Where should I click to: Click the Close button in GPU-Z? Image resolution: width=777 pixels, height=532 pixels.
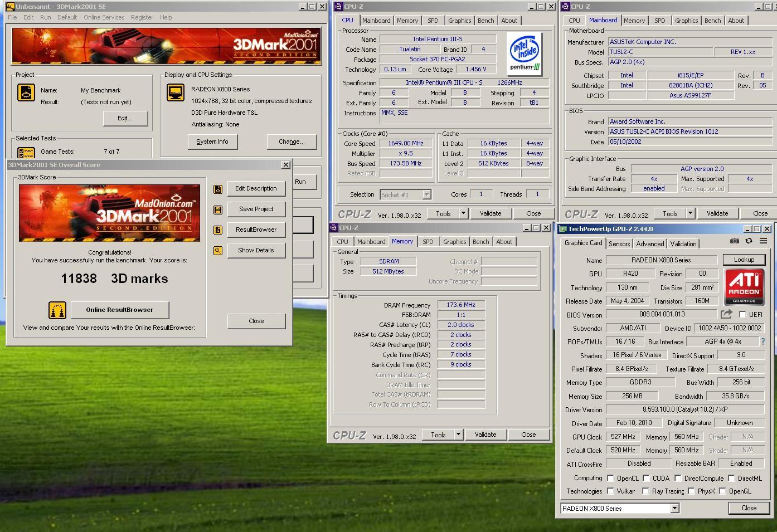pyautogui.click(x=749, y=508)
